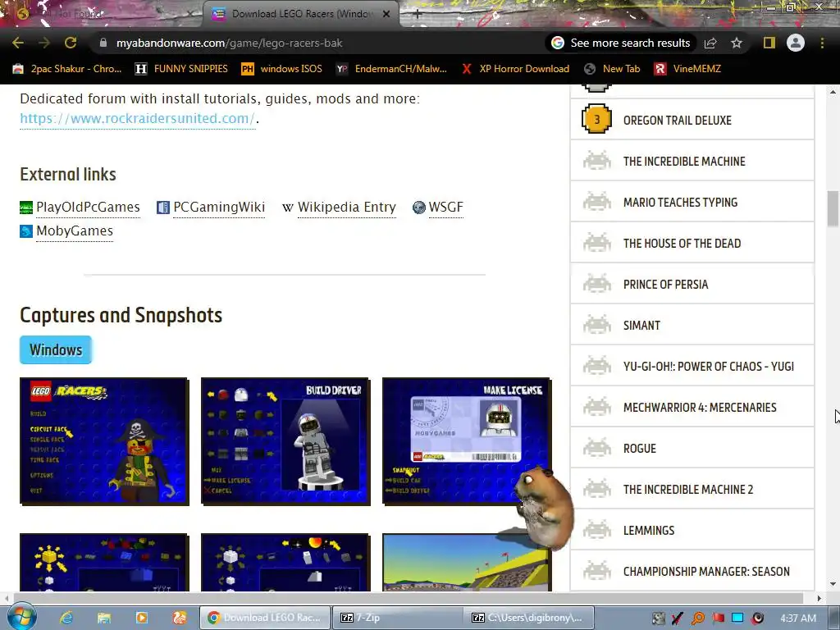840x630 pixels.
Task: Open LEGO Racers main menu screenshot
Action: [104, 441]
